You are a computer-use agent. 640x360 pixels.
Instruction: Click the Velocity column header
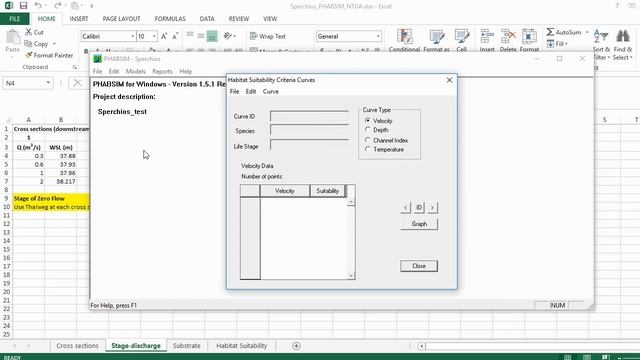(x=284, y=191)
